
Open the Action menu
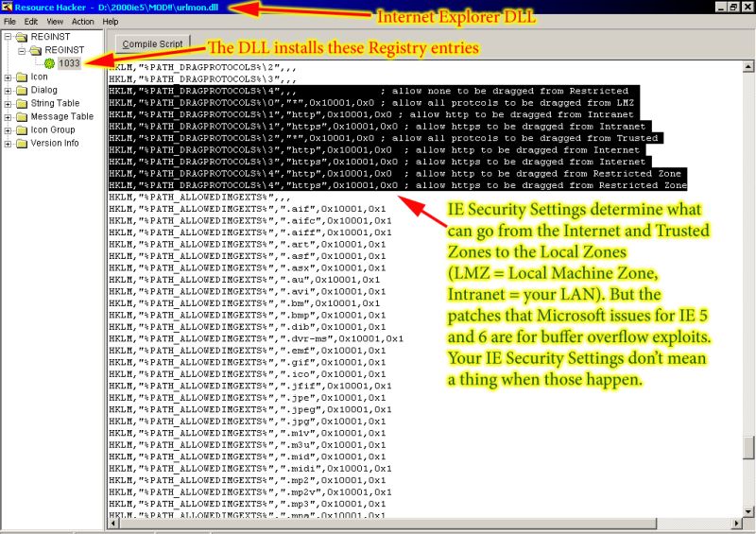pyautogui.click(x=83, y=21)
